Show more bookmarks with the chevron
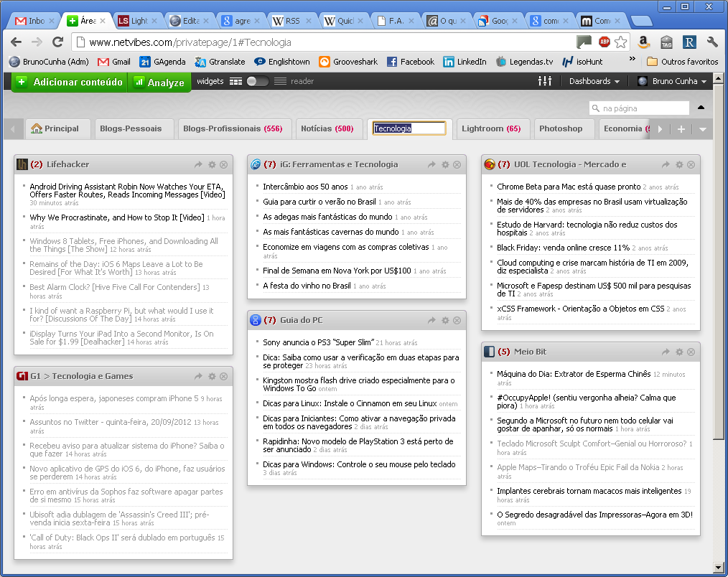728x577 pixels. [633, 59]
